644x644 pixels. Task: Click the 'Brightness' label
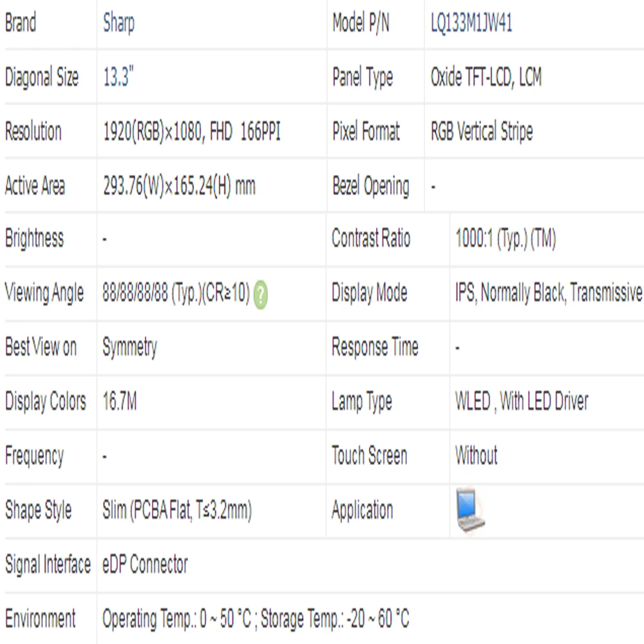coord(35,239)
